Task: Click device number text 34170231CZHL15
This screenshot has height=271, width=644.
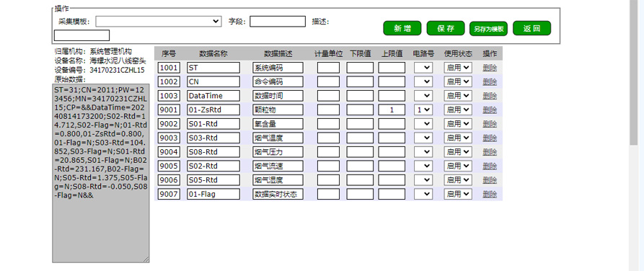Action: click(x=117, y=70)
